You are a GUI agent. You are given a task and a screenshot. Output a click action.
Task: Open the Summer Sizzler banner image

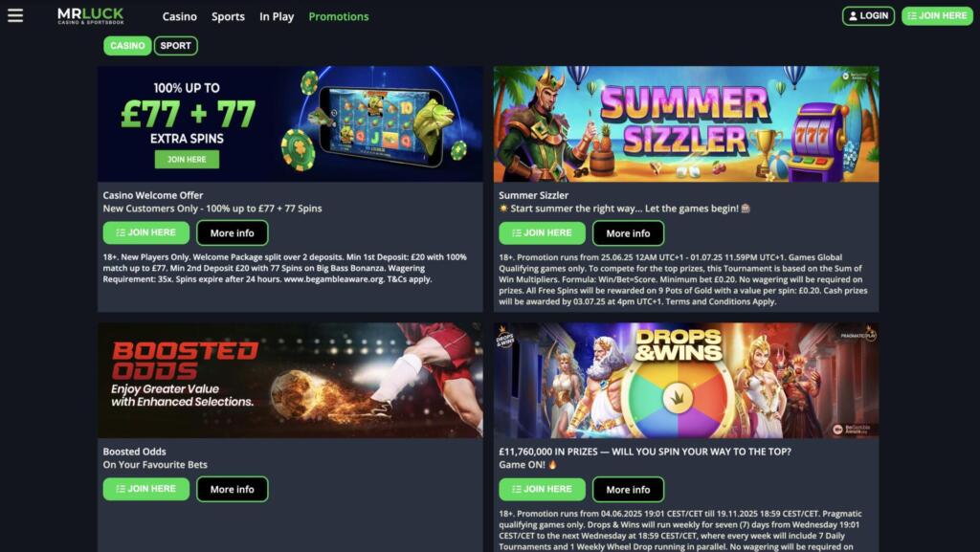pyautogui.click(x=686, y=124)
